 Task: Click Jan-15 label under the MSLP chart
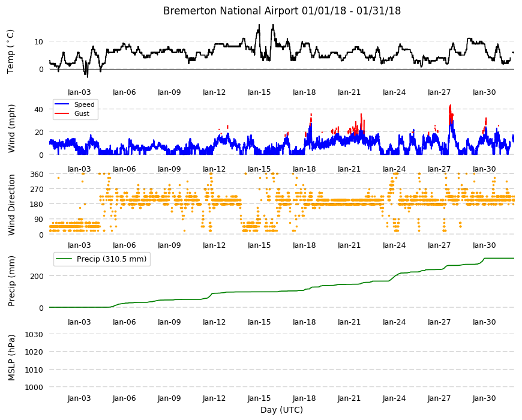(x=259, y=398)
